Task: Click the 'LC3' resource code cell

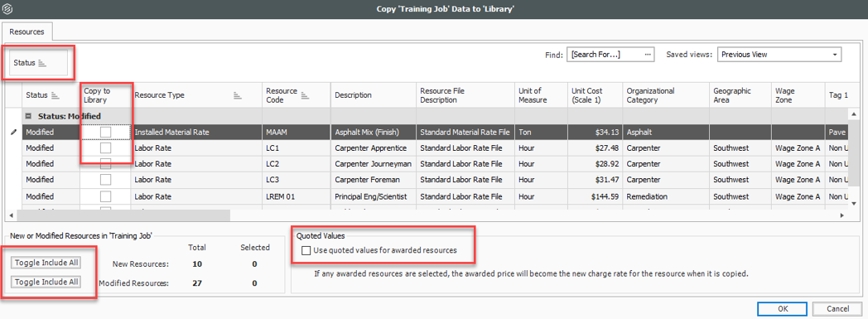Action: click(297, 180)
